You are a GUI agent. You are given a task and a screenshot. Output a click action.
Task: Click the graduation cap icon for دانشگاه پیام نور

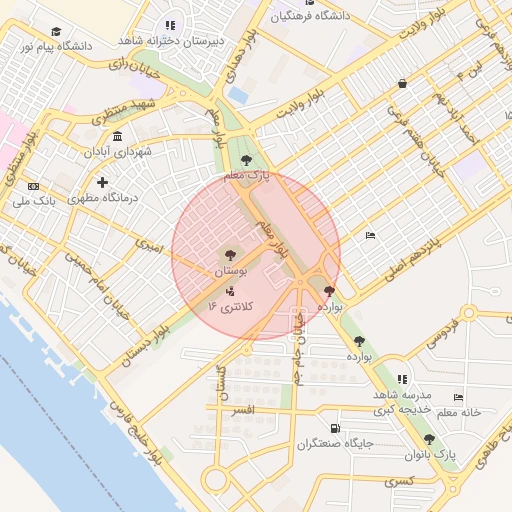coord(56,32)
